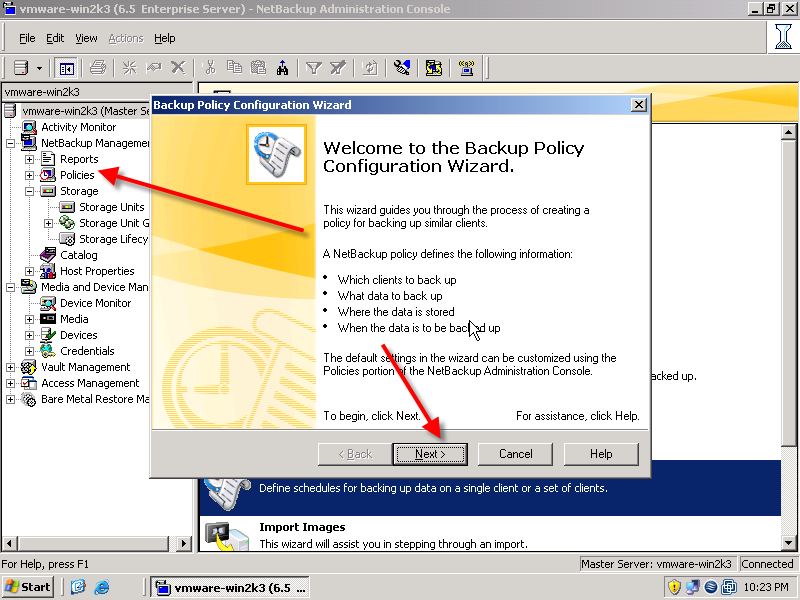
Task: Open the View menu
Action: [x=86, y=38]
